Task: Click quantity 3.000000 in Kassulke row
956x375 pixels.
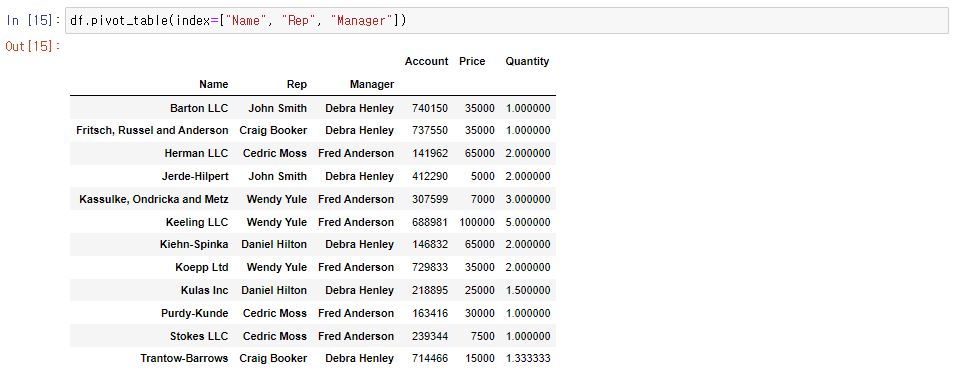Action: tap(528, 199)
